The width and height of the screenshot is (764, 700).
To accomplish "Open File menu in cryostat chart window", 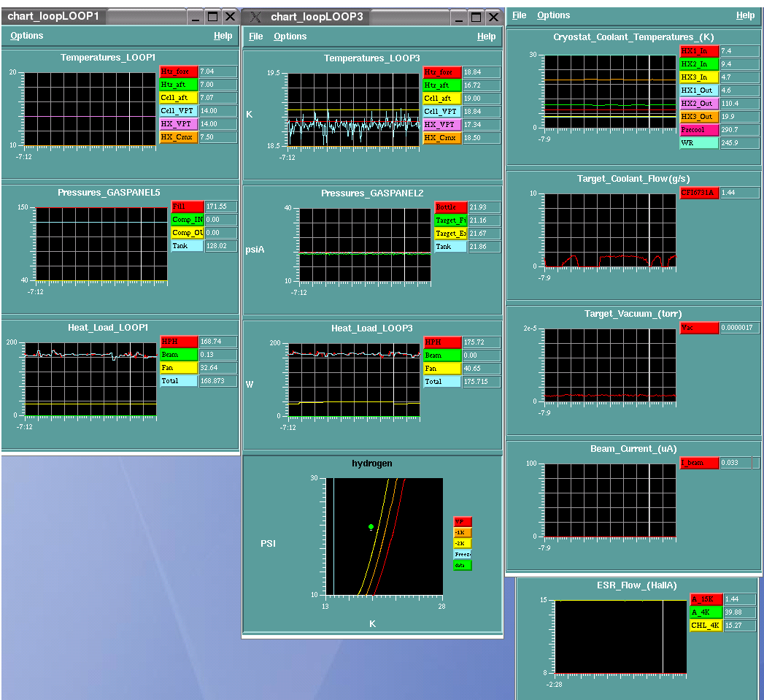I will tap(519, 15).
